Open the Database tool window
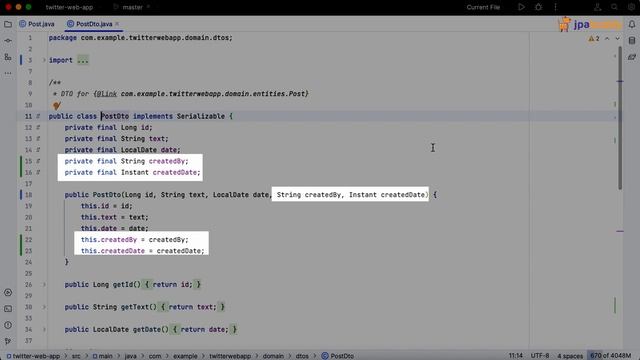640x360 pixels. coord(631,40)
